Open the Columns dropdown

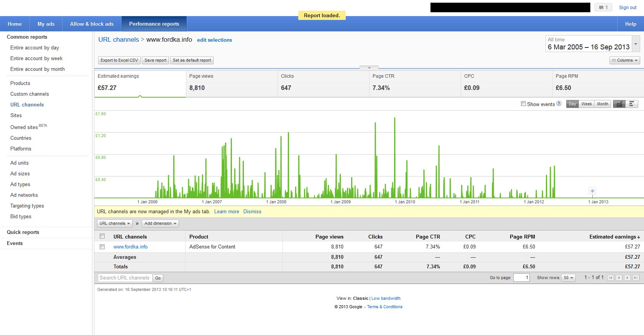[624, 60]
